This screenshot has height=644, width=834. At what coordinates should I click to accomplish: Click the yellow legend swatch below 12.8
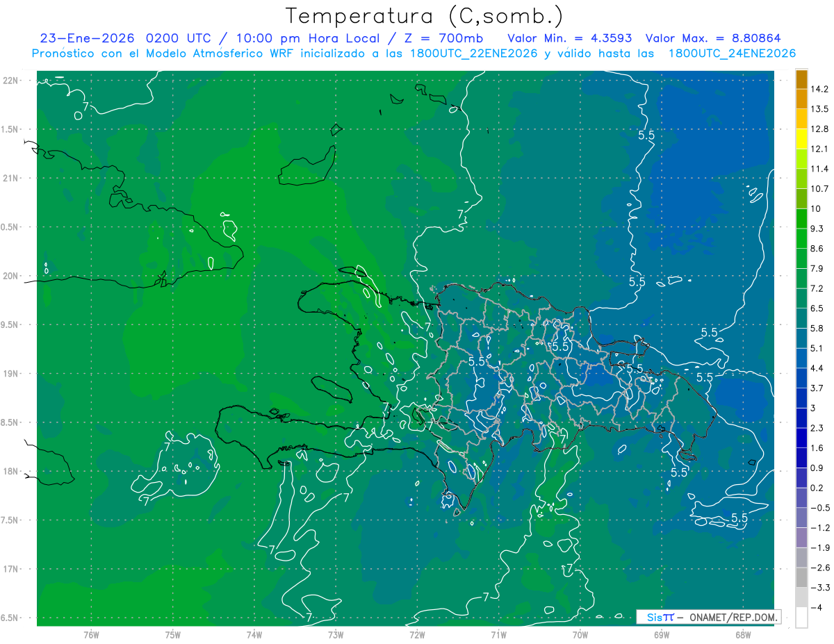(801, 138)
